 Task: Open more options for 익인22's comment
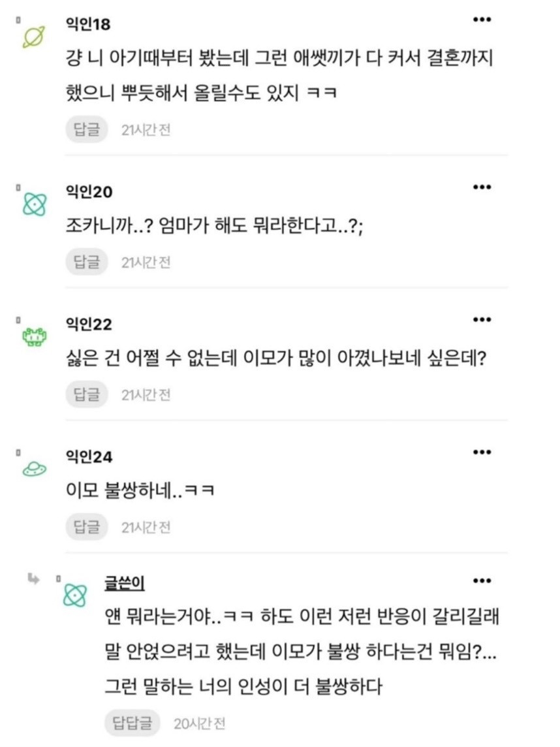(x=481, y=320)
